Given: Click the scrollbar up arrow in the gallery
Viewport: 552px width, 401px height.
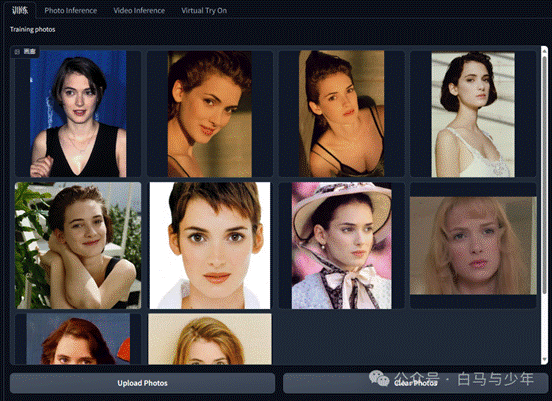Looking at the screenshot, I should point(544,51).
